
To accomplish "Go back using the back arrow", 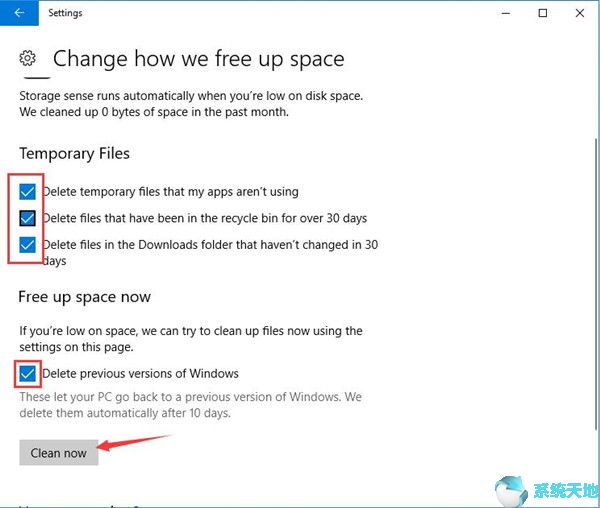I will [x=19, y=13].
